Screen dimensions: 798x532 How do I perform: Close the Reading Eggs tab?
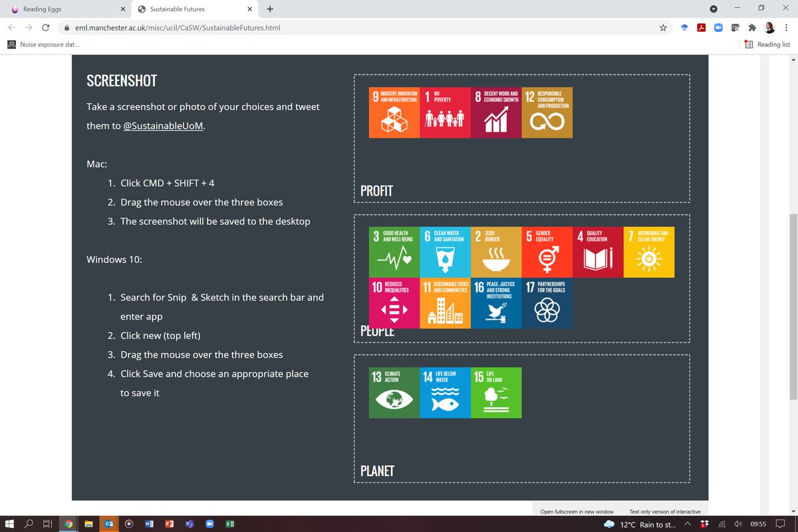(x=122, y=9)
